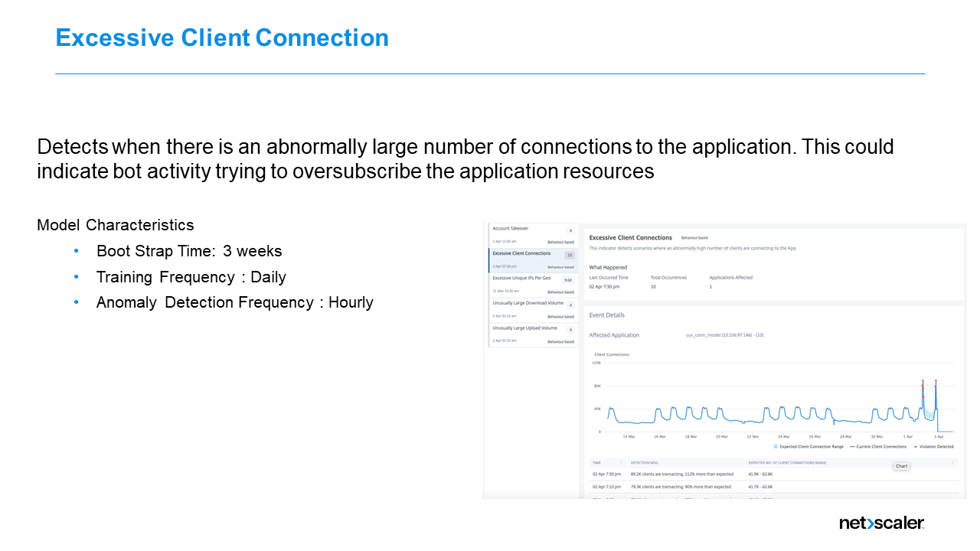The width and height of the screenshot is (980, 551).
Task: Click the "10" count badge on Excessive Client Connections
Action: [x=569, y=255]
